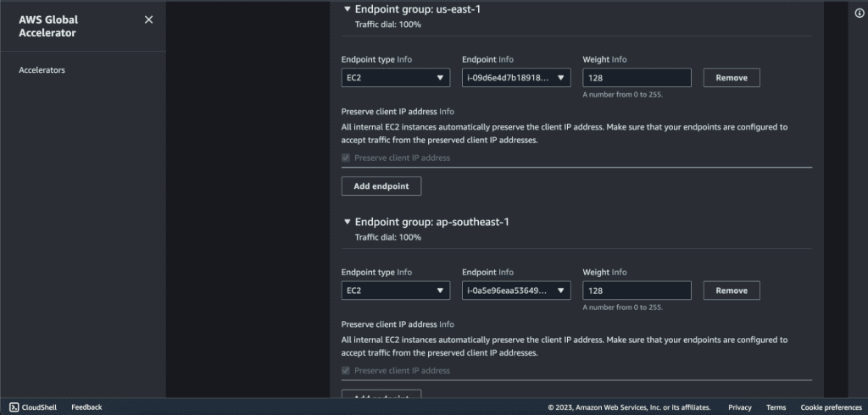Open Endpoint dropdown showing i-0a5e96eaa53649
868x415 pixels.
tap(516, 290)
